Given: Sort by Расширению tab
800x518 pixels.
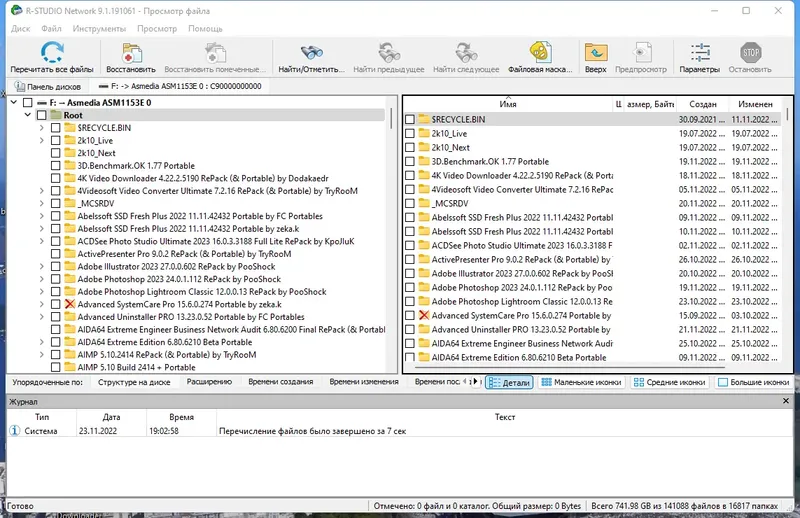Looking at the screenshot, I should click(209, 382).
